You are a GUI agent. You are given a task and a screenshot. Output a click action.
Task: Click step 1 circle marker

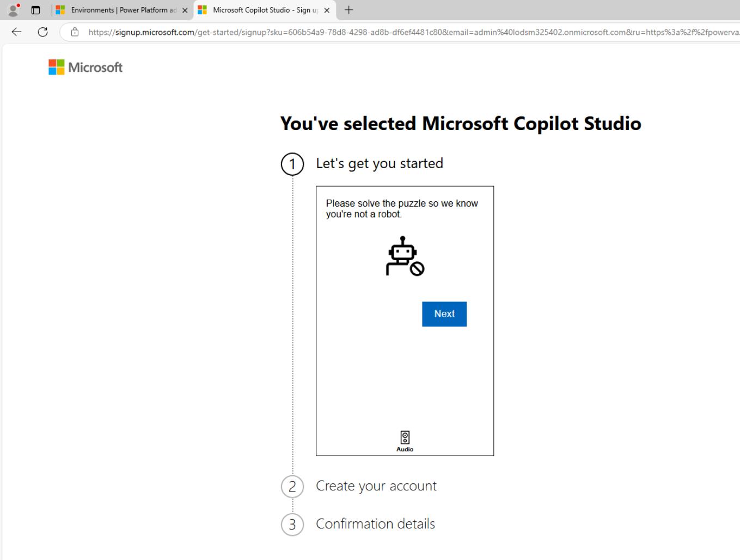point(292,164)
